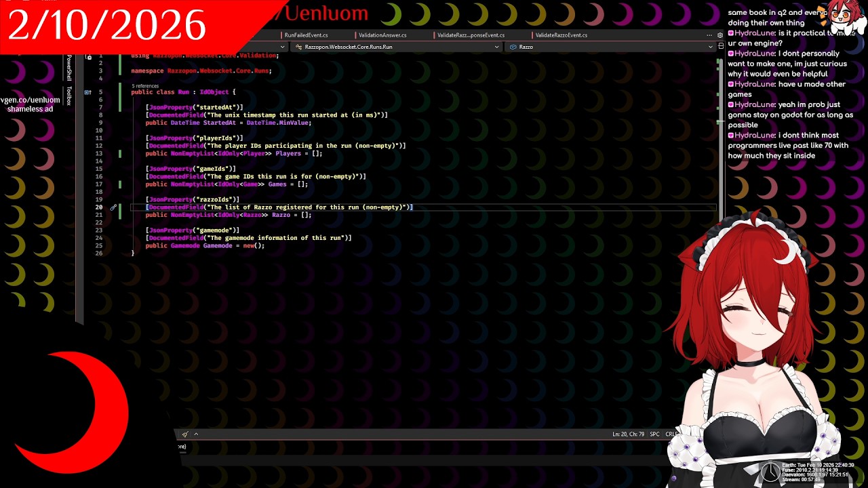Click the "startedAt" string on line 7
The width and height of the screenshot is (868, 488).
[x=216, y=108]
